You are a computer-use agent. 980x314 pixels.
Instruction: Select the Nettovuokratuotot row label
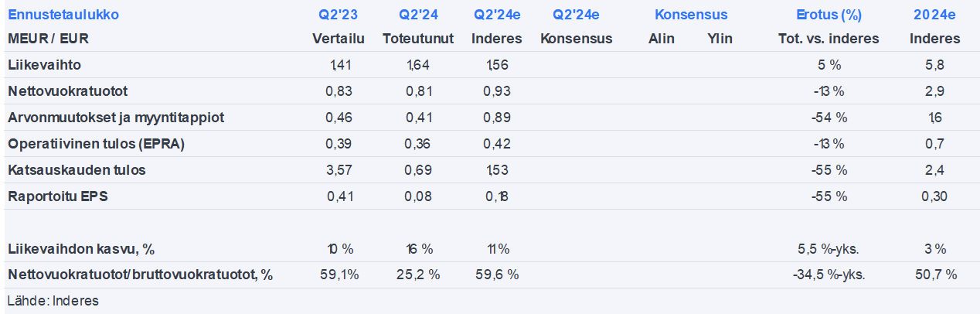[x=67, y=91]
